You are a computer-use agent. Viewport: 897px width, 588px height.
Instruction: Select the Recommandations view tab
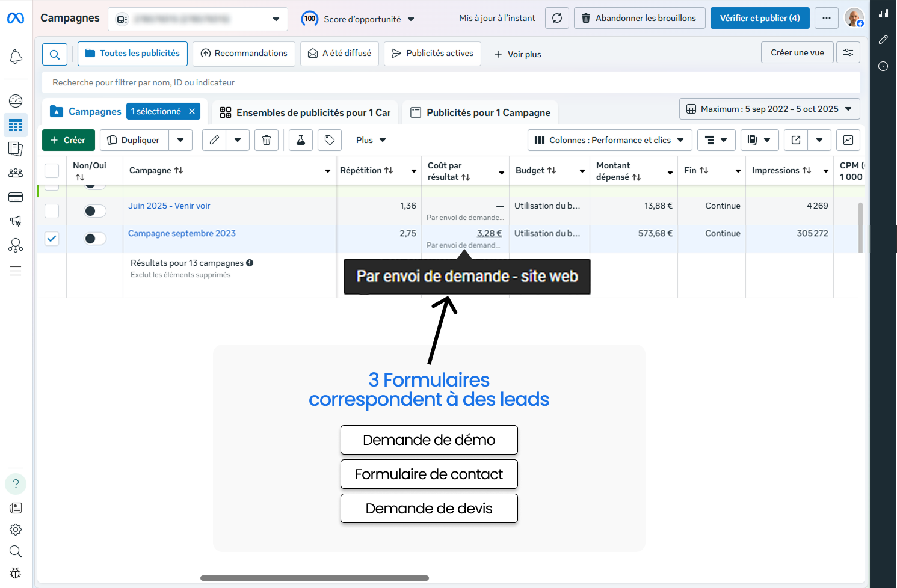click(x=244, y=54)
